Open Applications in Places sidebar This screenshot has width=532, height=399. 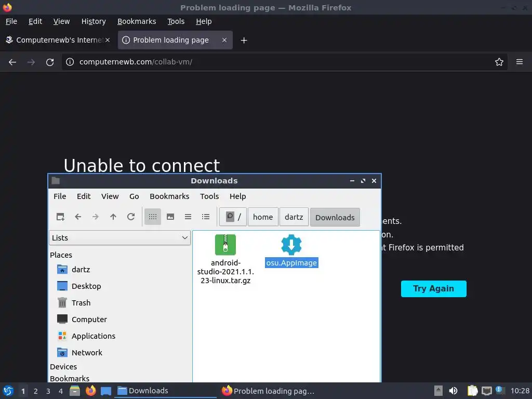[94, 336]
